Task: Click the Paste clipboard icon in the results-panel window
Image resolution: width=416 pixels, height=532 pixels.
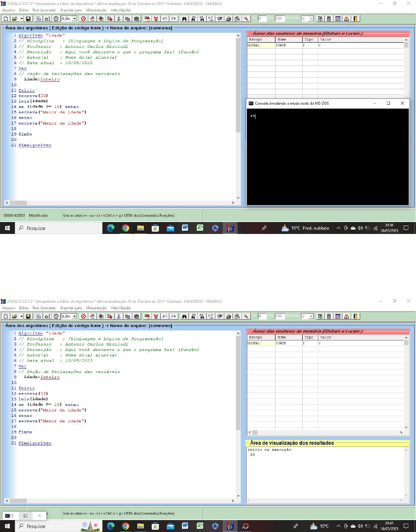Action: (136, 316)
